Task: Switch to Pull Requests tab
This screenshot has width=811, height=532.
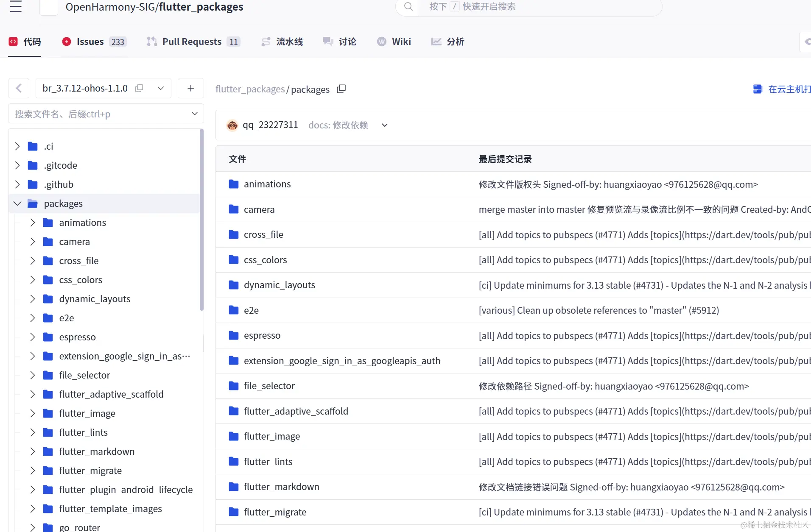Action: click(193, 42)
